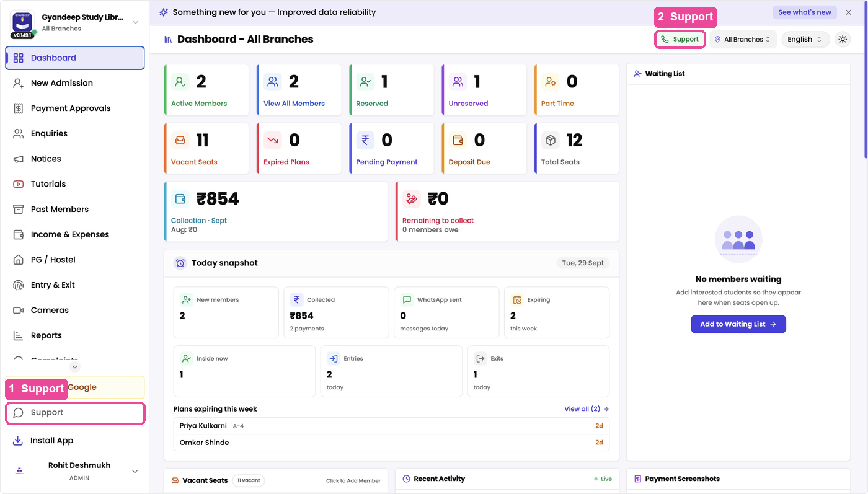The height and width of the screenshot is (494, 868).
Task: Click the Install App download icon
Action: pyautogui.click(x=19, y=441)
